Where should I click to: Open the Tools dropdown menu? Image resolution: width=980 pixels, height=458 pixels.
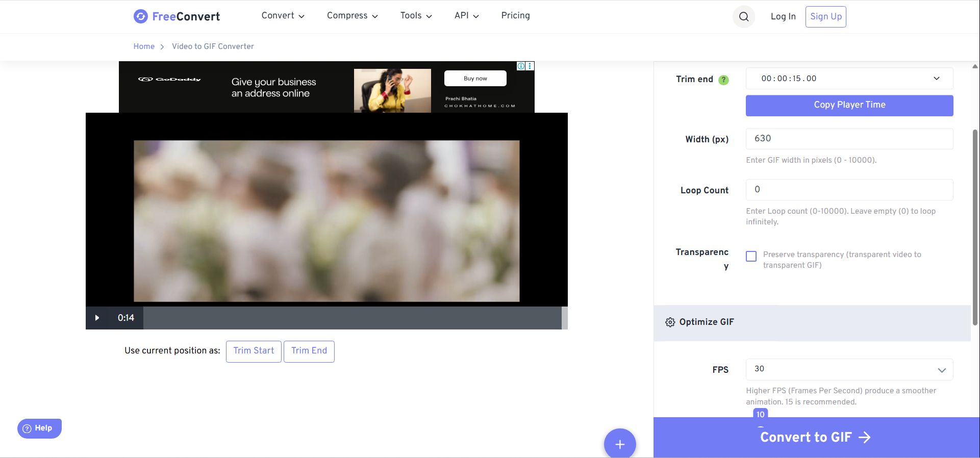pos(416,16)
